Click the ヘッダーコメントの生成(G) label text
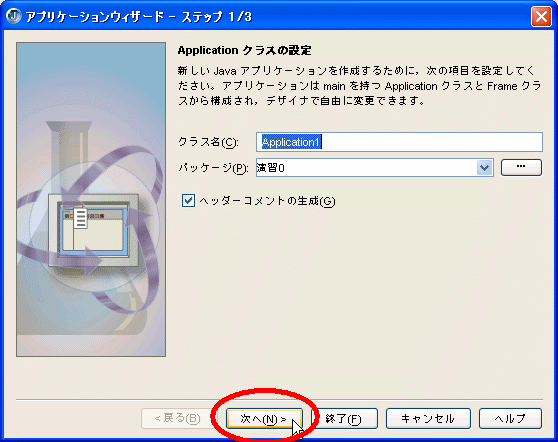558x442 pixels. point(267,201)
